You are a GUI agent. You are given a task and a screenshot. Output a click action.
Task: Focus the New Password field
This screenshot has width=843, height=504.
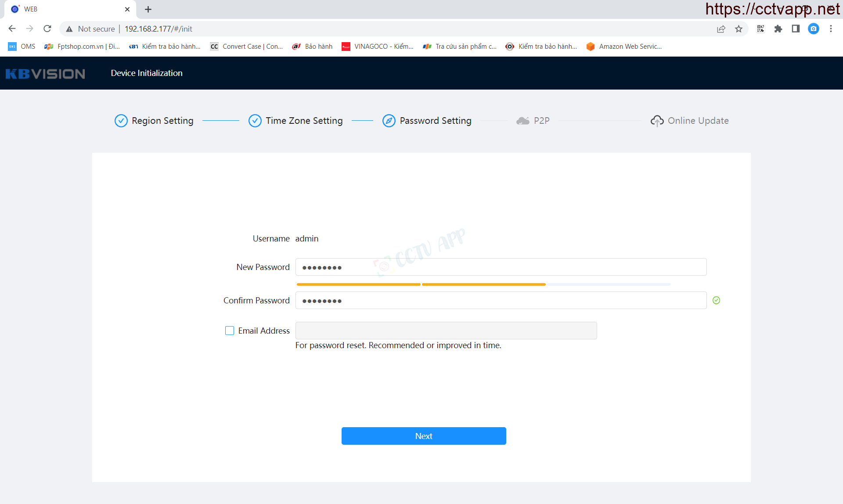tap(501, 267)
